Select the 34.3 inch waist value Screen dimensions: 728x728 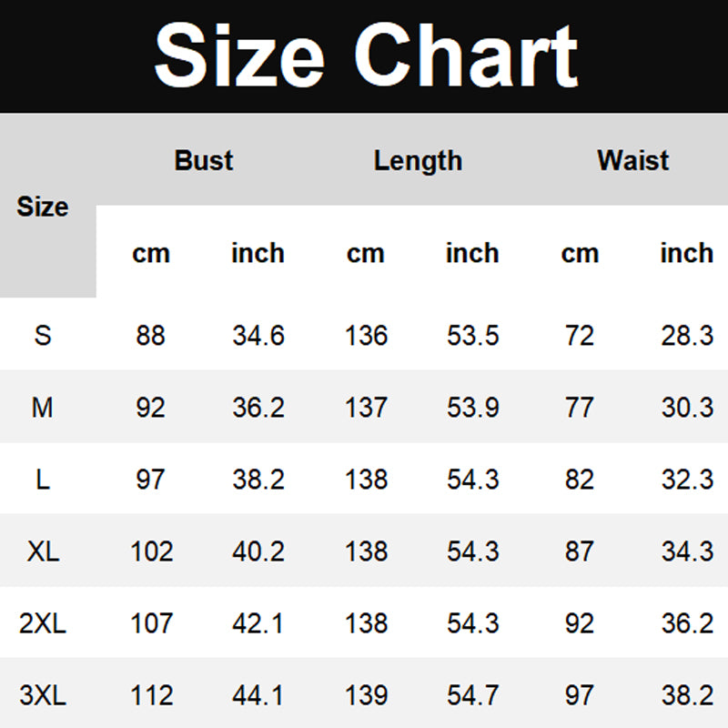(x=687, y=551)
